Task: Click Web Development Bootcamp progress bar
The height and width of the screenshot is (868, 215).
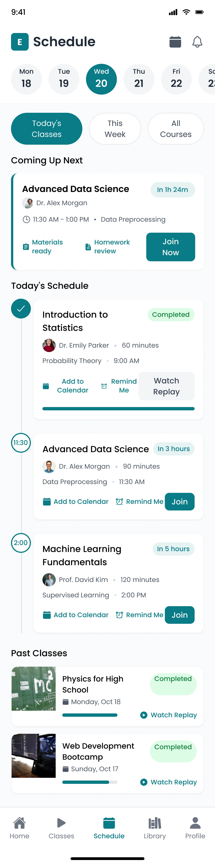Action: 89,782
